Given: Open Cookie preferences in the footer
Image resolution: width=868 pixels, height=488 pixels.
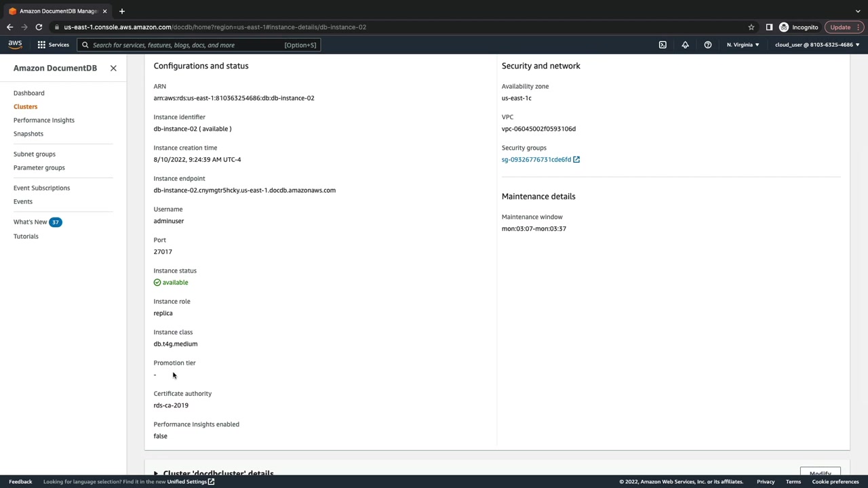Looking at the screenshot, I should tap(835, 482).
